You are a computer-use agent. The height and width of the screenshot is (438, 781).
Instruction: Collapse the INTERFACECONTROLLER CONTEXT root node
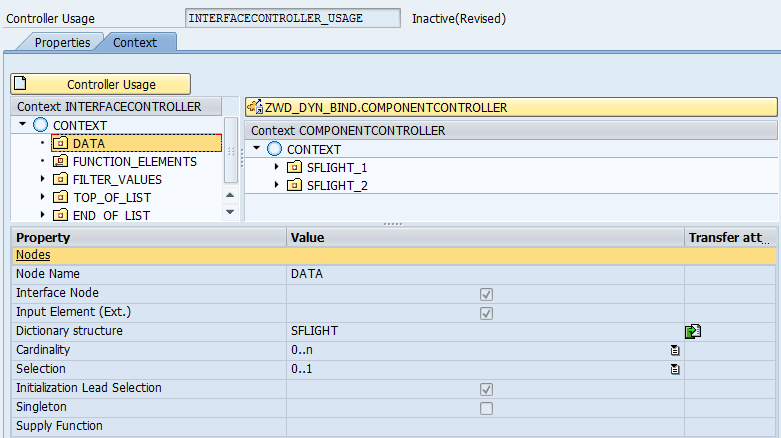click(22, 124)
